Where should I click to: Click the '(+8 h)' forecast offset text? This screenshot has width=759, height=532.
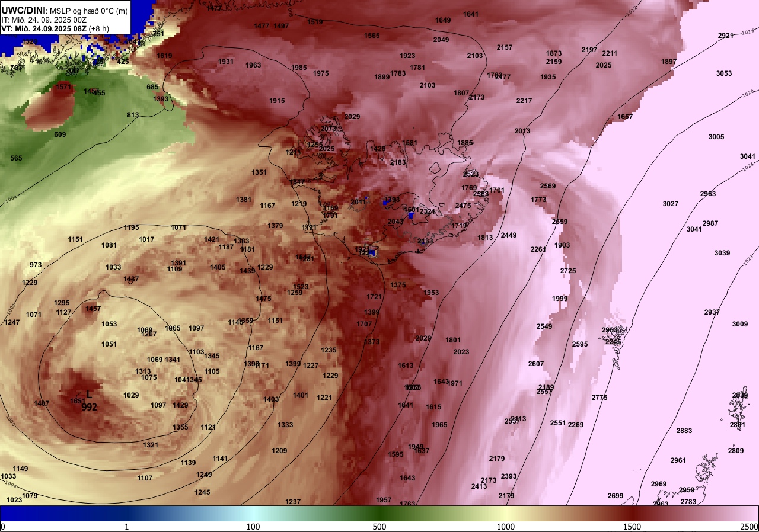coord(100,28)
